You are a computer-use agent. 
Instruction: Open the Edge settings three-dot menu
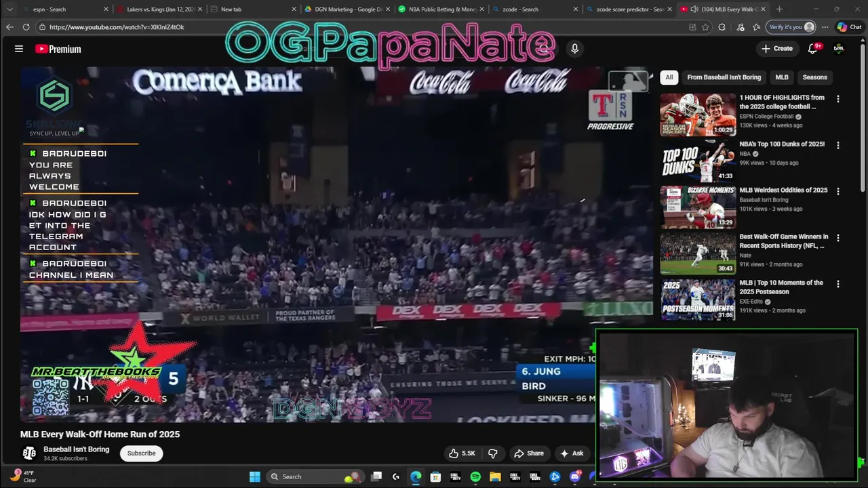(x=825, y=27)
